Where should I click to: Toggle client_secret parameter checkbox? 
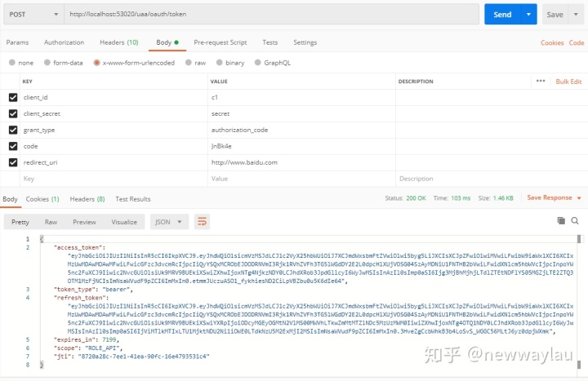(13, 113)
